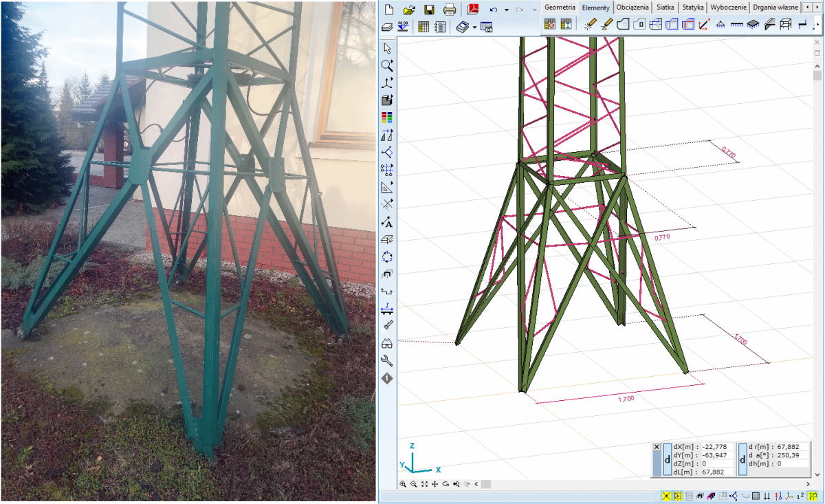Open the dropdown arrow beside the book icon

(x=474, y=27)
